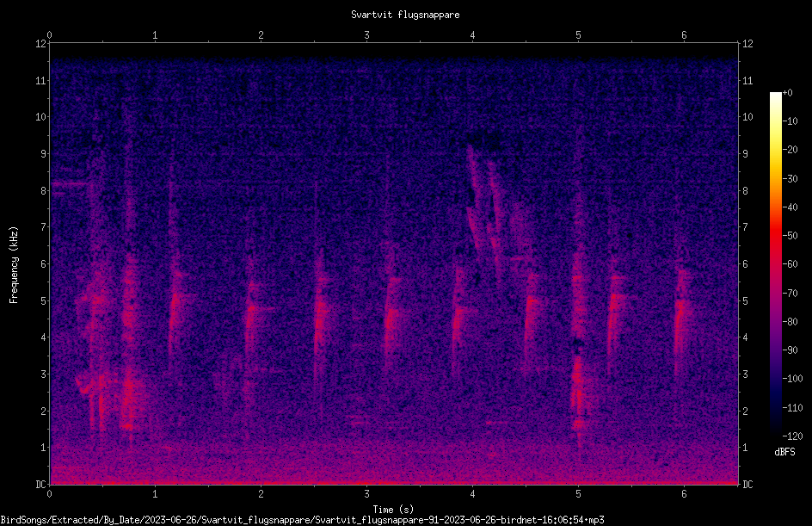812x526 pixels.
Task: Click the right frequency axis "DC" label
Action: 747,485
